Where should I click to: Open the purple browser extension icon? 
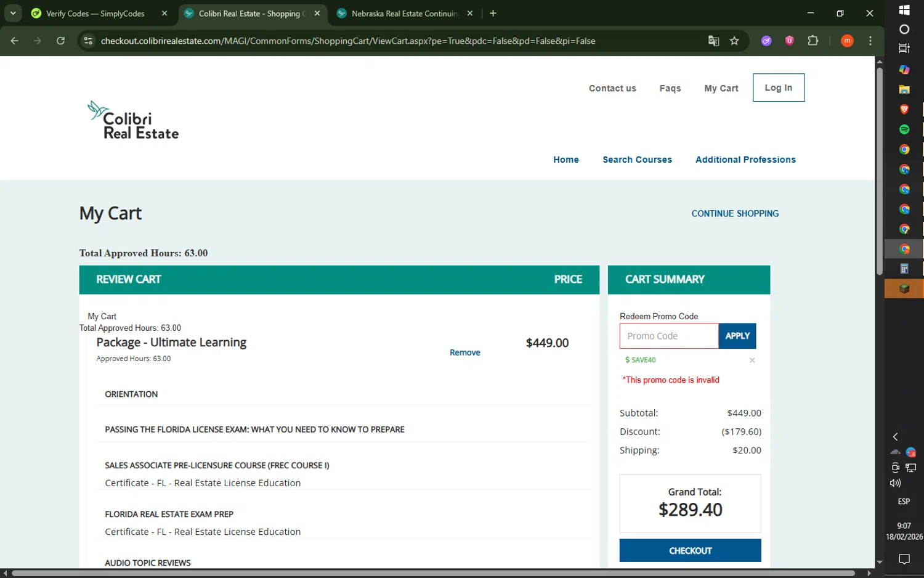[x=766, y=41]
